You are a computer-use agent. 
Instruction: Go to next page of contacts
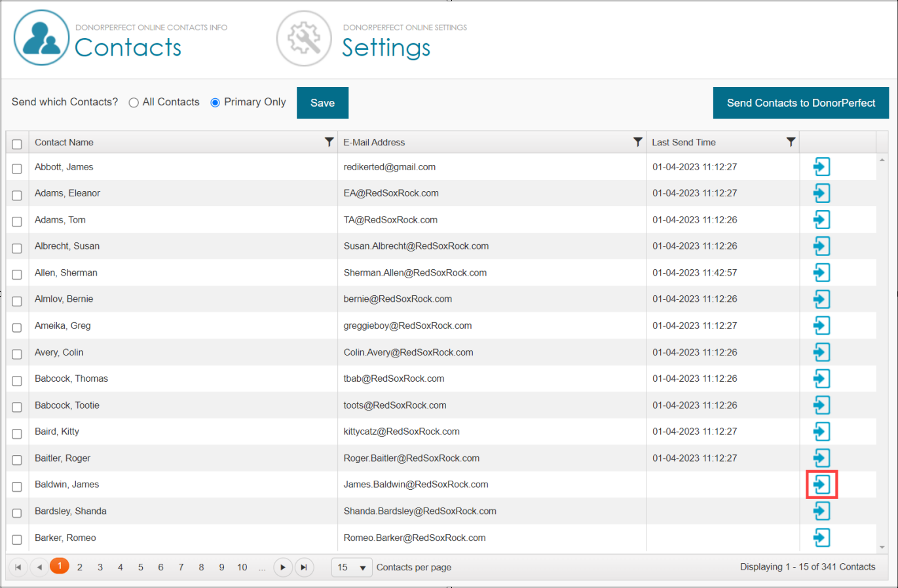pyautogui.click(x=282, y=567)
